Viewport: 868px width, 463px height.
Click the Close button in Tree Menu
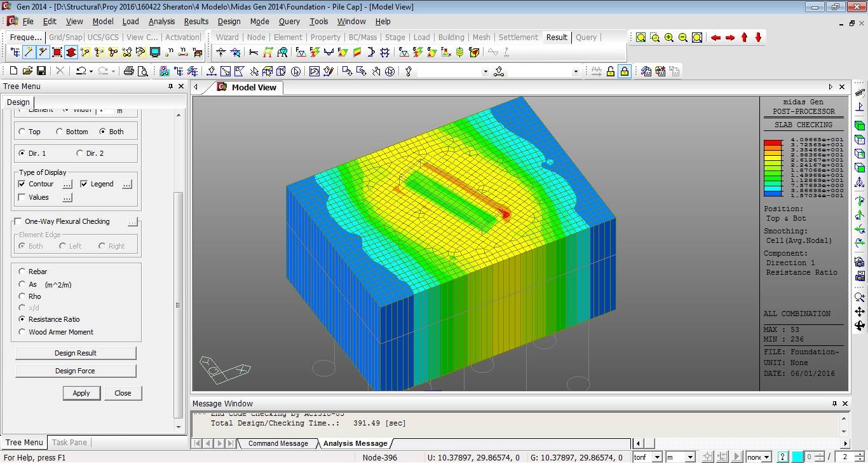click(x=123, y=393)
